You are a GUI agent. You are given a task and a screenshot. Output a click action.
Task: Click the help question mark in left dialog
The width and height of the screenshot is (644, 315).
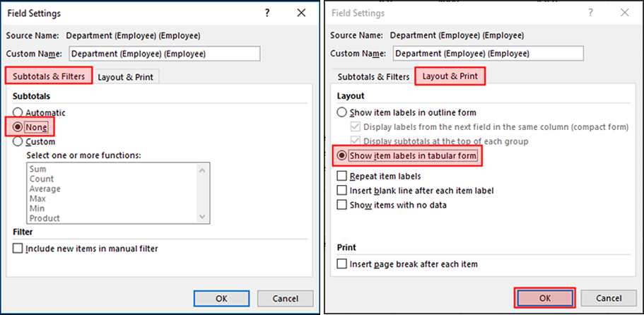[267, 13]
